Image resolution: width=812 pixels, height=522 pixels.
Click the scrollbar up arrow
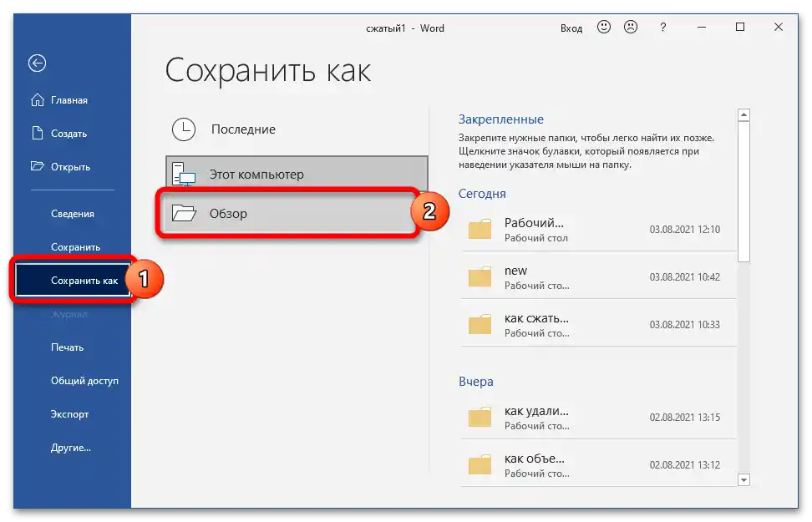tap(743, 115)
